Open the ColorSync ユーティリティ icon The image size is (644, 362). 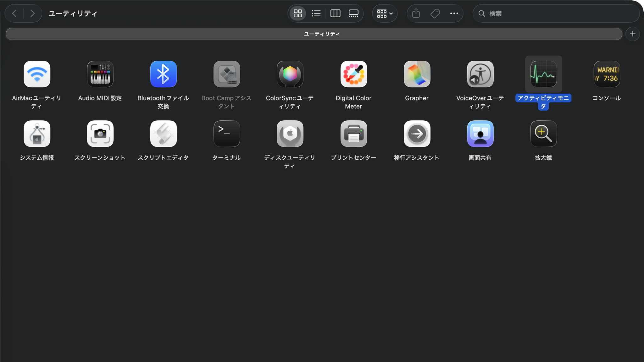290,74
